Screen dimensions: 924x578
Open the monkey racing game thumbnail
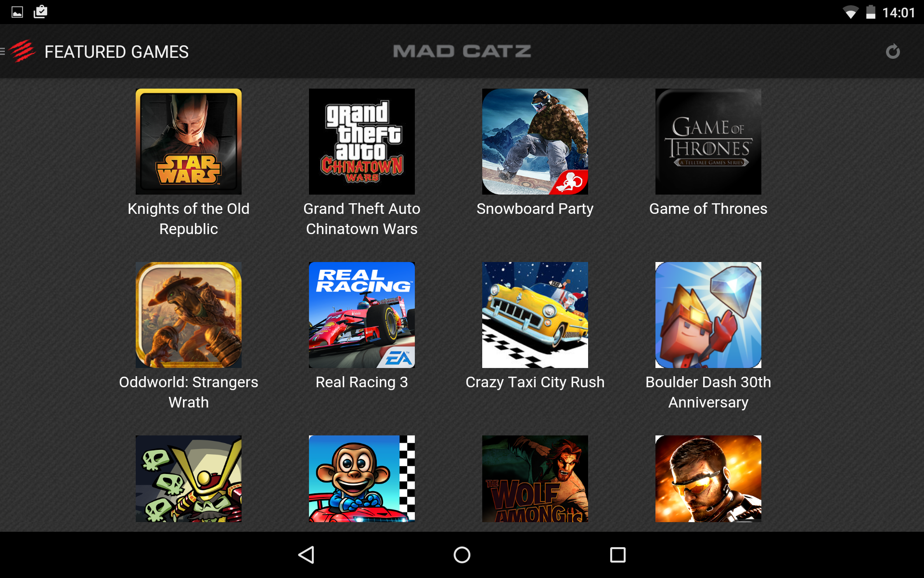tap(362, 479)
